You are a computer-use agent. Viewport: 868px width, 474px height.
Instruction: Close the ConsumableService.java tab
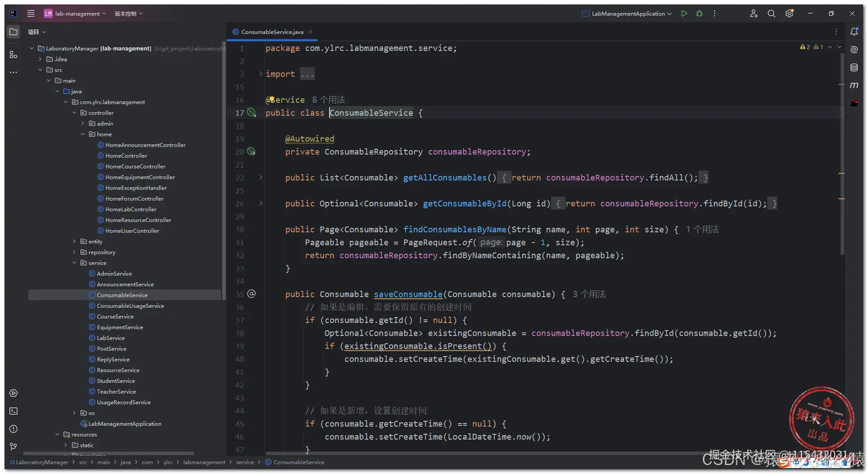(310, 32)
